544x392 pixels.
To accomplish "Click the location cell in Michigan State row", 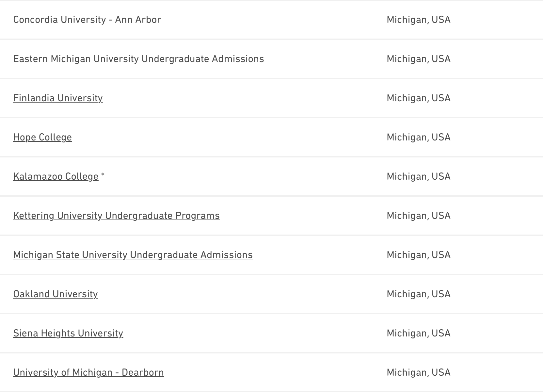I will [x=418, y=255].
